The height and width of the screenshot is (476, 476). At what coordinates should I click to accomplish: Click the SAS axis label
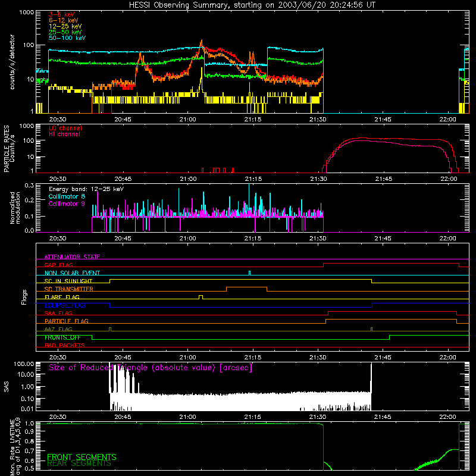[6, 387]
